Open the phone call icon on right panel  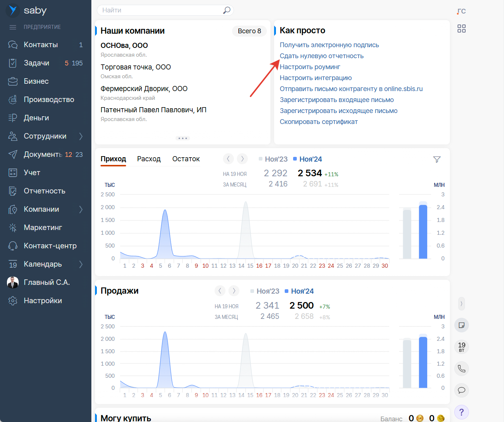point(462,369)
